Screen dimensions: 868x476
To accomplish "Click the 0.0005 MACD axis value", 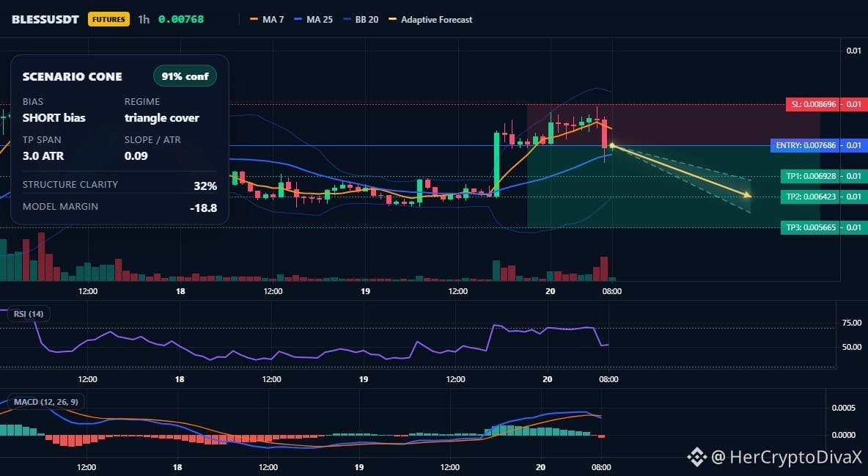I will coord(844,408).
